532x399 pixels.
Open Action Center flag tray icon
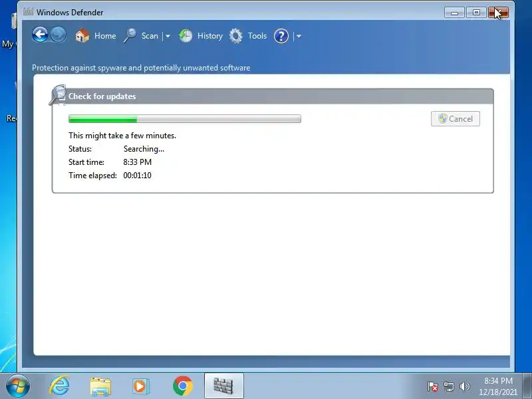(x=433, y=386)
